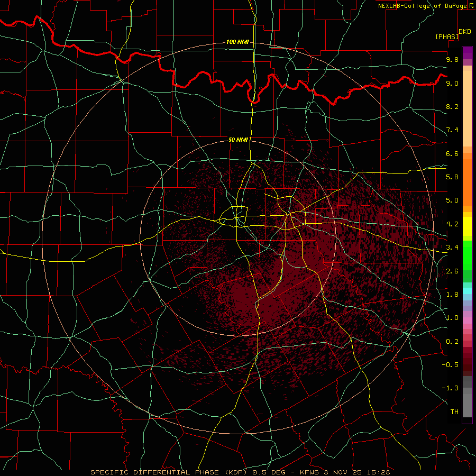Viewport: 476px width, 476px height.
Task: Click the 6.6 scale value
Action: click(452, 153)
